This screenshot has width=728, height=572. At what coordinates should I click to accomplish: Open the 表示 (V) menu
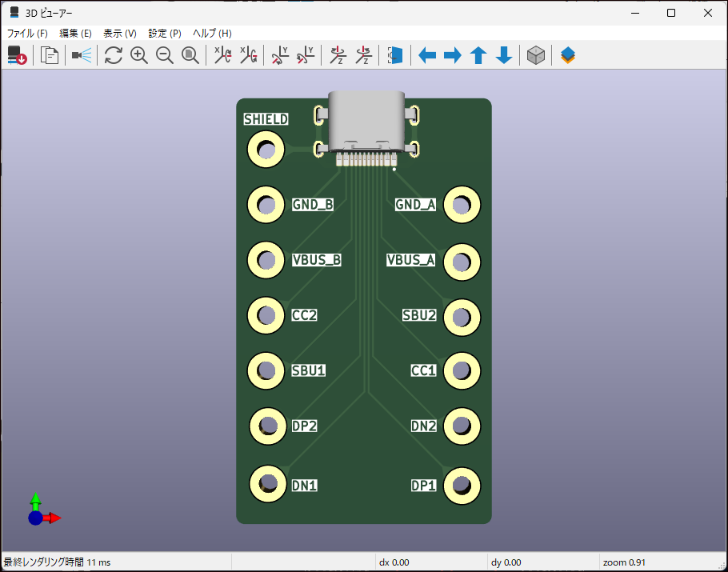coord(120,34)
